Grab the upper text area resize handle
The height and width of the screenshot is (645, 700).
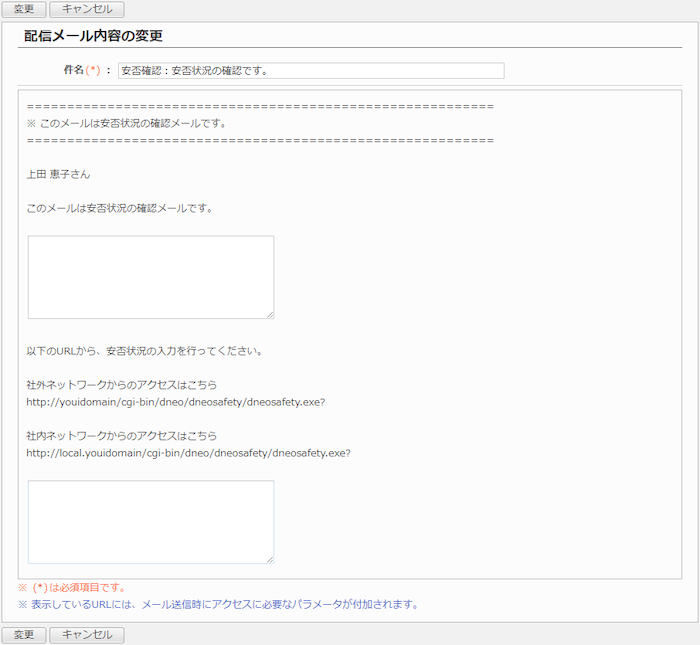coord(269,314)
